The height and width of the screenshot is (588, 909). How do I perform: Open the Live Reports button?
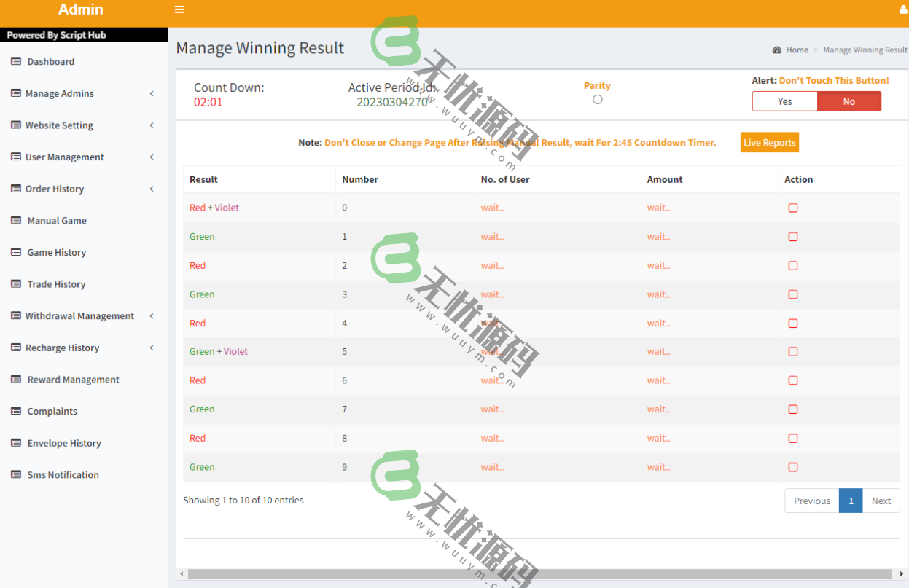pos(769,143)
